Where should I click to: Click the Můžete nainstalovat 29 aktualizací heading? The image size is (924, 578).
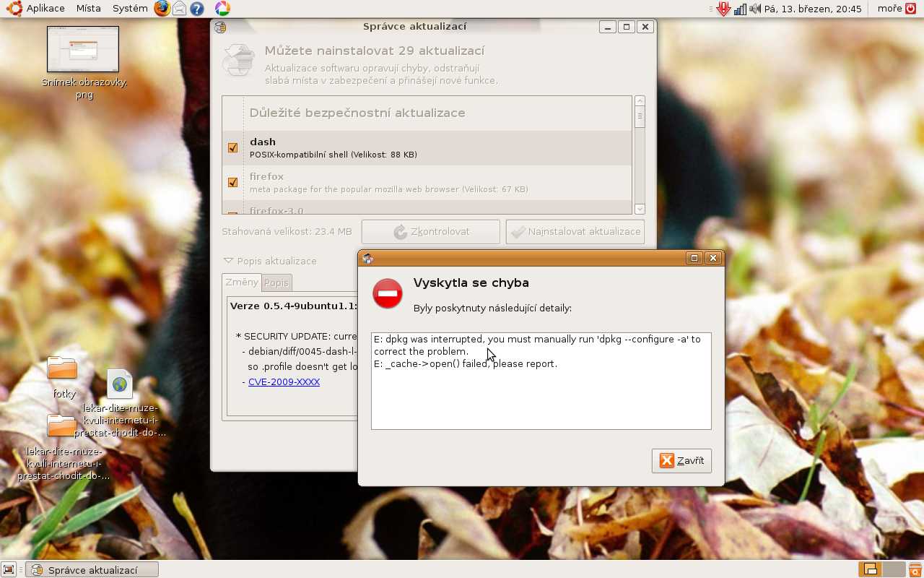tap(375, 51)
